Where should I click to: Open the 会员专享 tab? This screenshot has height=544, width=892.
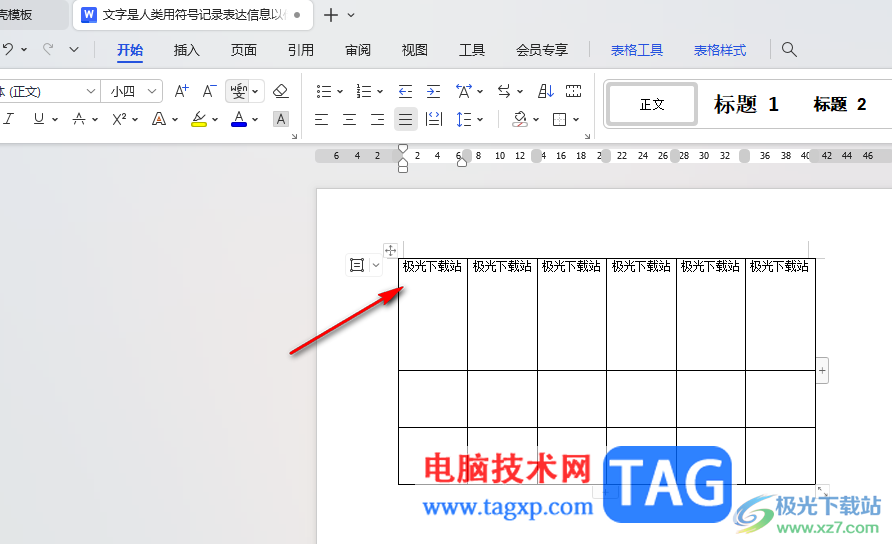tap(542, 50)
